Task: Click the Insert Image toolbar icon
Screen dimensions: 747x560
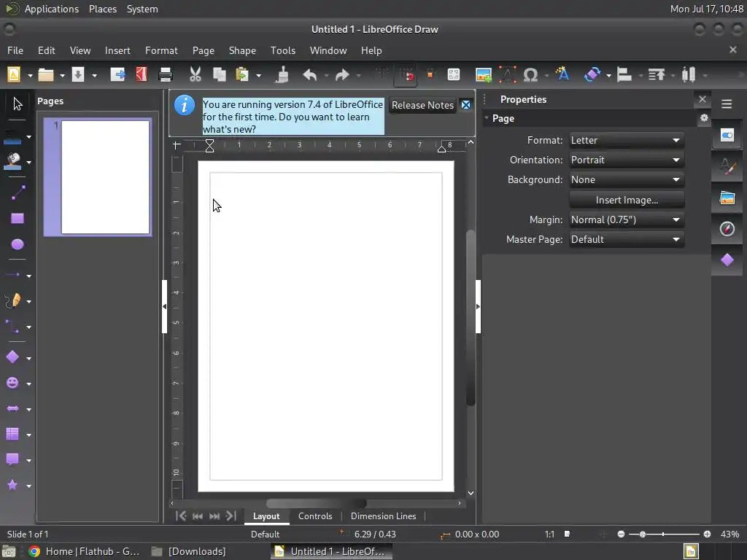Action: coord(484,75)
